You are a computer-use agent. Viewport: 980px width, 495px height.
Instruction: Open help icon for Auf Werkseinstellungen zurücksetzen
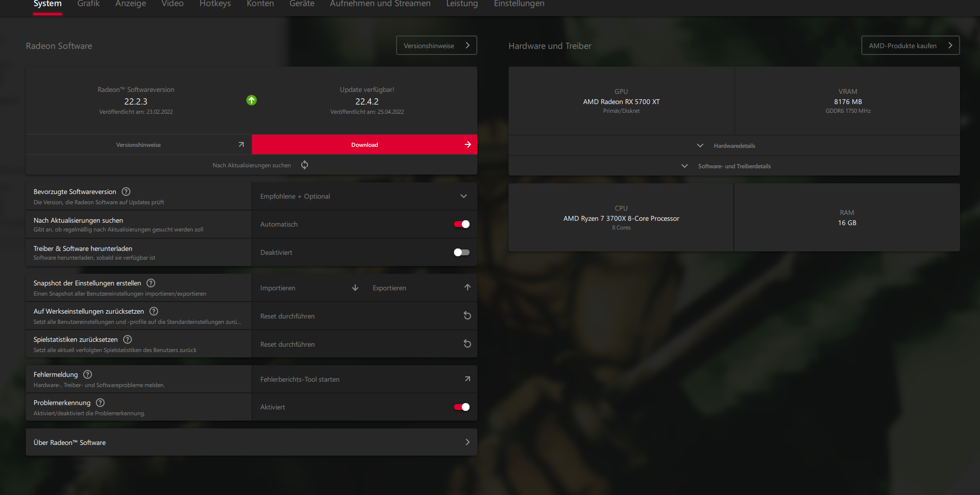tap(154, 311)
